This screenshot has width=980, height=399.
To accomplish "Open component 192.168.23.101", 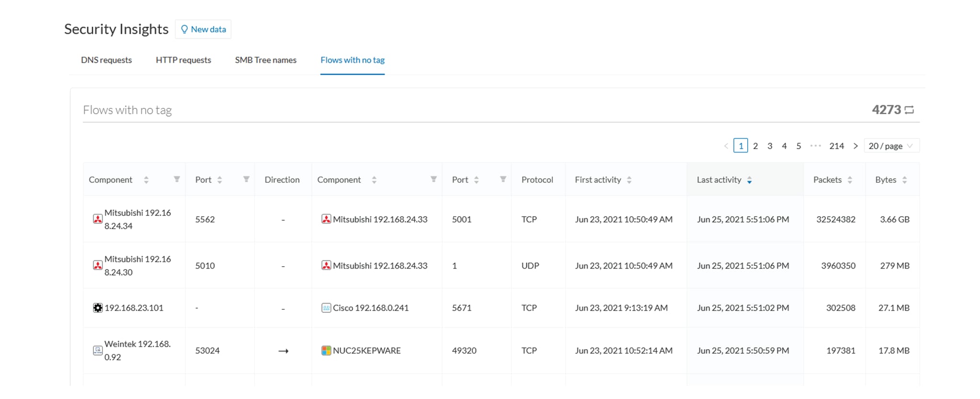I will pyautogui.click(x=134, y=308).
